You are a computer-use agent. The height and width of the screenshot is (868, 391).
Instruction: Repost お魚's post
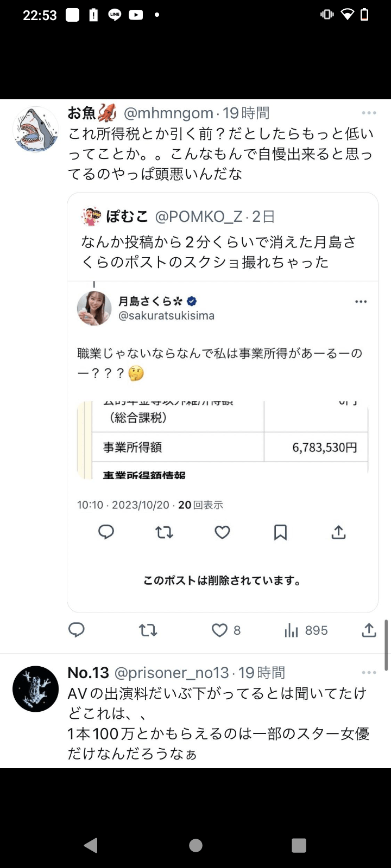pos(148,630)
